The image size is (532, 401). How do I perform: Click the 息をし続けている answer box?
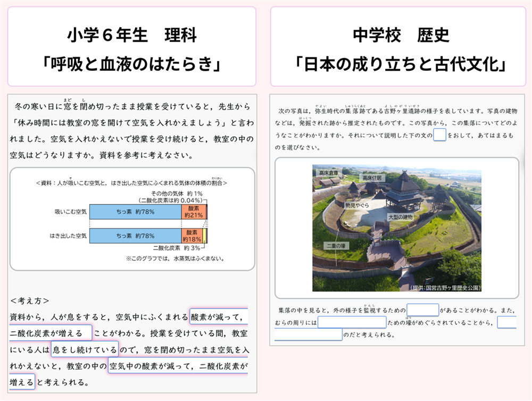[x=84, y=349]
